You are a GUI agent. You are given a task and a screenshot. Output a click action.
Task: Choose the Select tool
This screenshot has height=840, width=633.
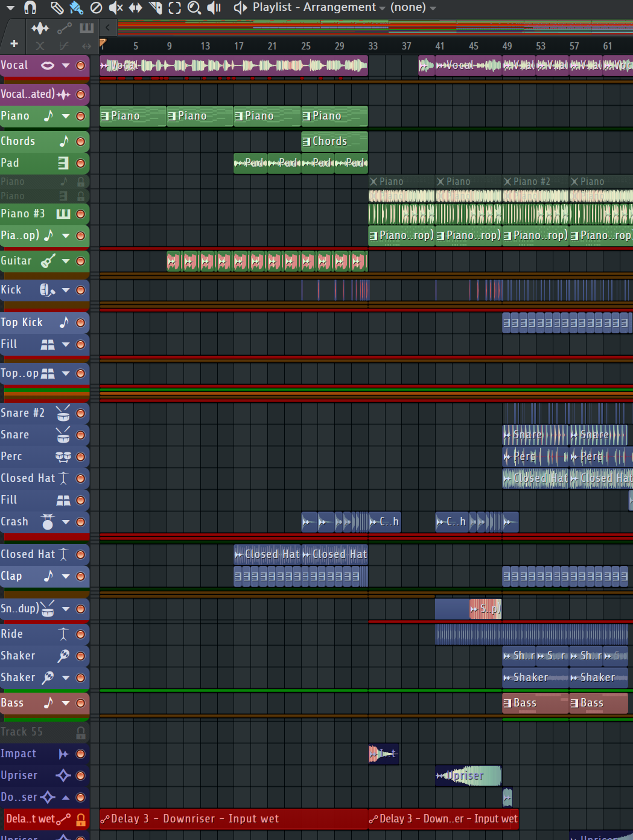[x=174, y=7]
